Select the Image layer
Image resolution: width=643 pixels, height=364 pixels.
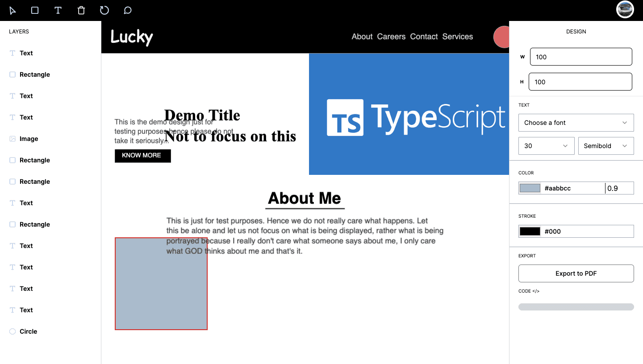click(50, 139)
